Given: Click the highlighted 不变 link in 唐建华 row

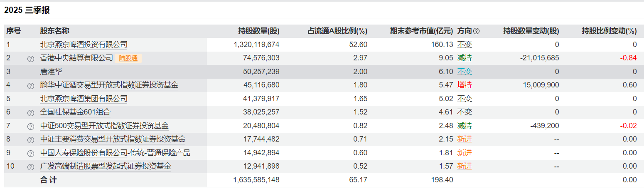Looking at the screenshot, I should click(465, 72).
